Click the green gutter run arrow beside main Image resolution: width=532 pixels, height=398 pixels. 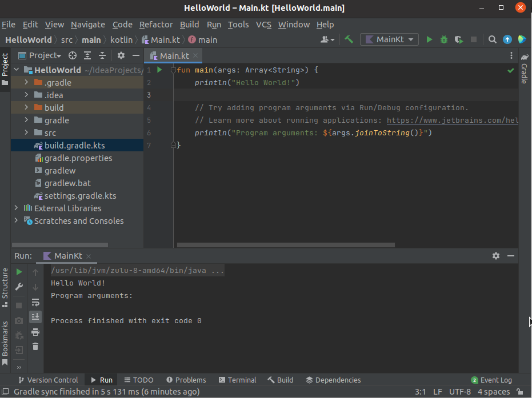pos(159,70)
